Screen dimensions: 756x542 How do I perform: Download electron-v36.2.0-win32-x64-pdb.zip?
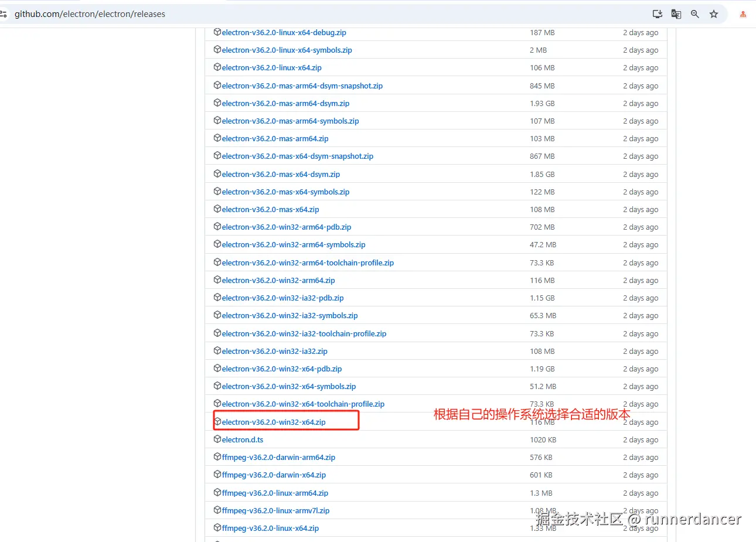coord(282,369)
